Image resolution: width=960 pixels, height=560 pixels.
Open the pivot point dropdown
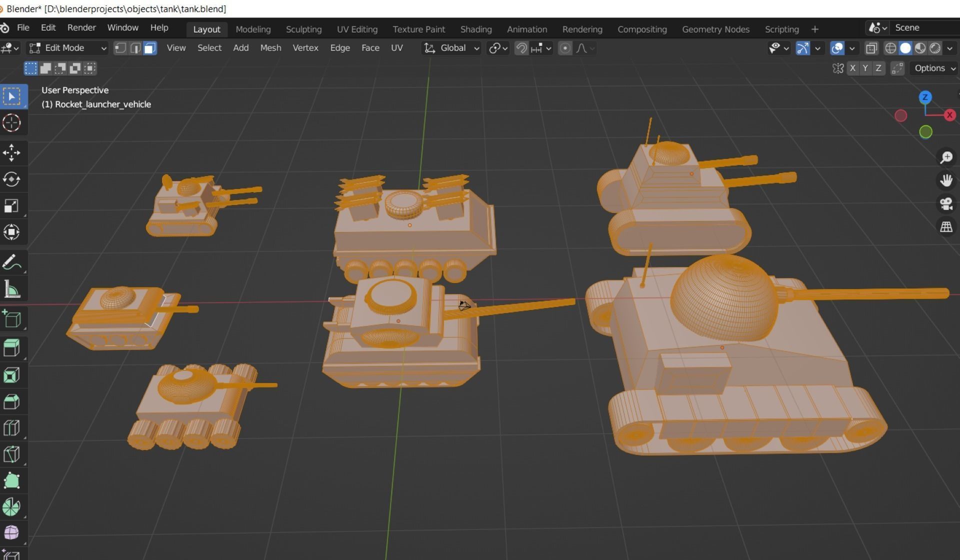[498, 48]
